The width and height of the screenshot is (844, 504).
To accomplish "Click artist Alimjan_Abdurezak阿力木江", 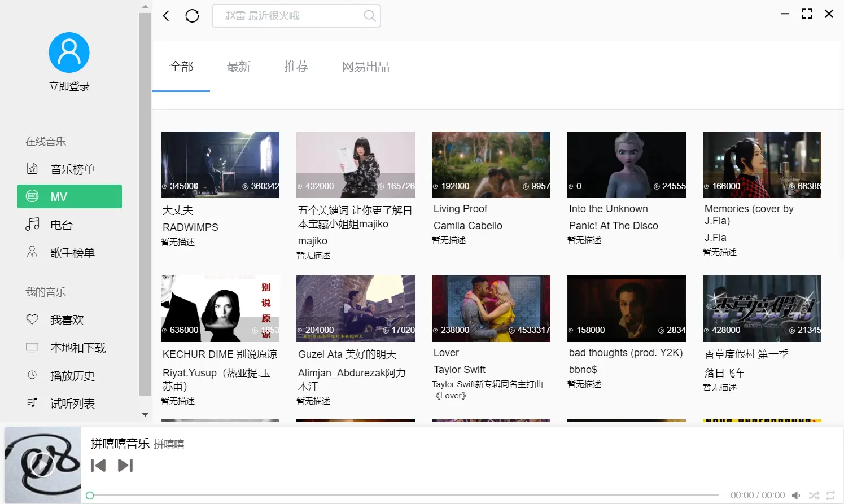I will (x=352, y=380).
